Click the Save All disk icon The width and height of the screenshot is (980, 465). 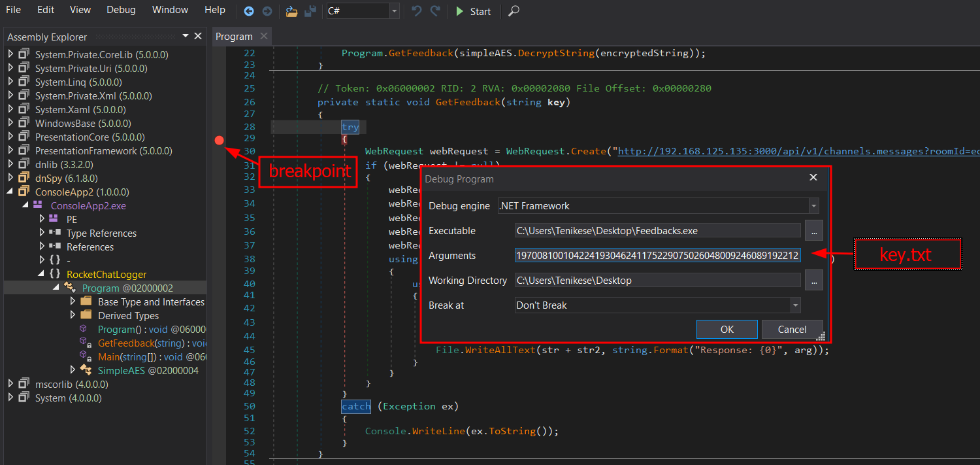[310, 11]
